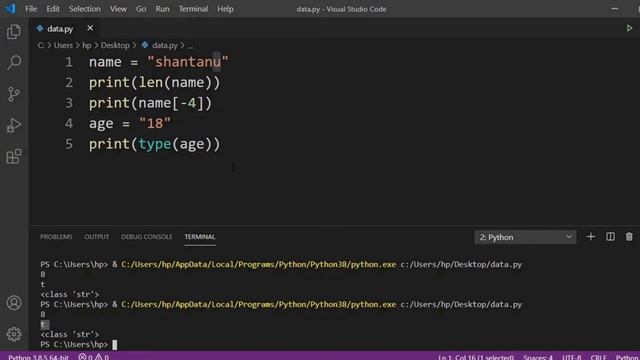The width and height of the screenshot is (640, 360).
Task: Click the CRLF line ending status entry
Action: [598, 357]
